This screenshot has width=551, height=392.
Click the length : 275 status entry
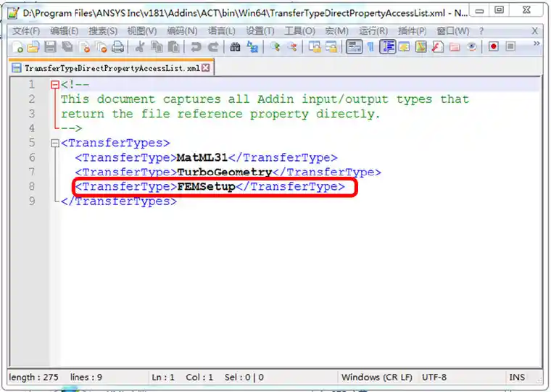(34, 377)
